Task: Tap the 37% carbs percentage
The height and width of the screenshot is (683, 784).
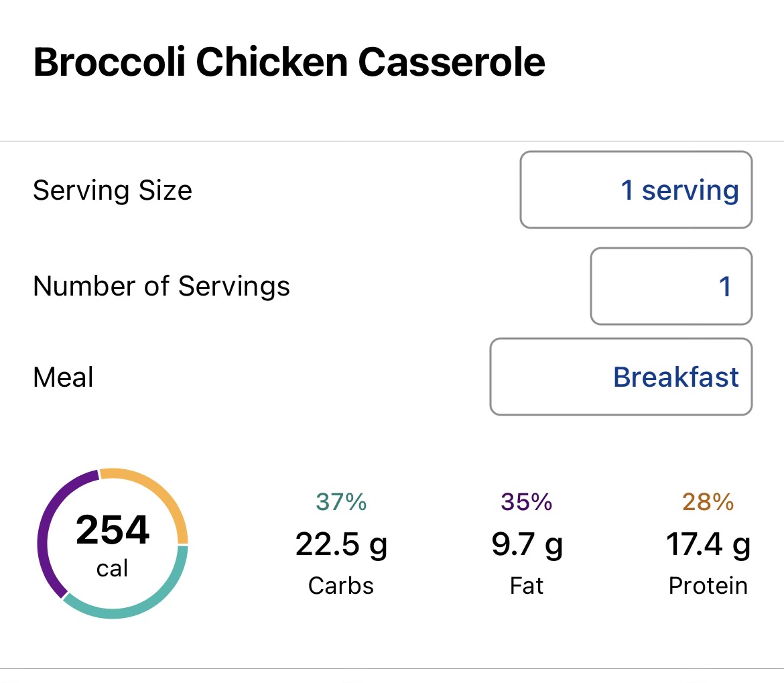Action: click(341, 501)
